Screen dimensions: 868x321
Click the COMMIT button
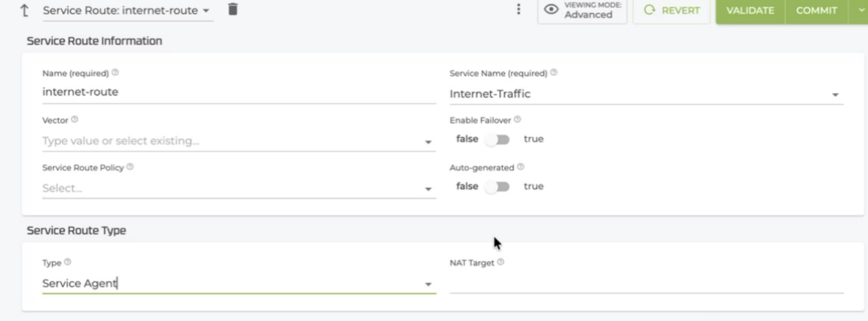pyautogui.click(x=816, y=11)
